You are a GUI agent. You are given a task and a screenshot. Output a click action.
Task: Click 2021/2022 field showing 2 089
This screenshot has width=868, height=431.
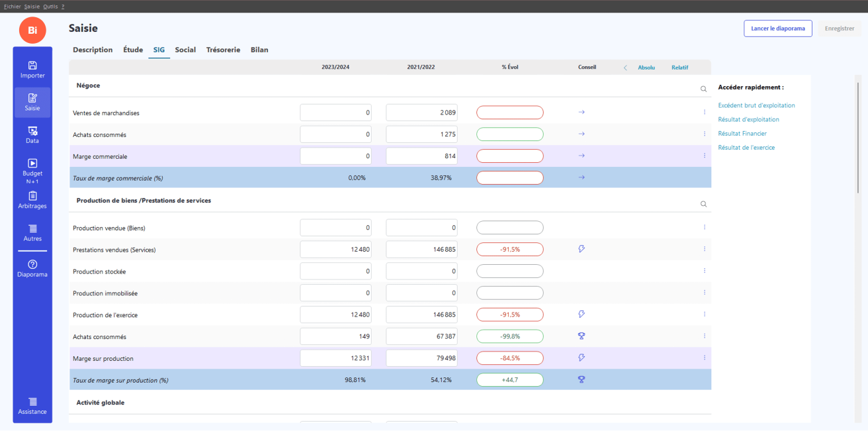click(x=422, y=113)
